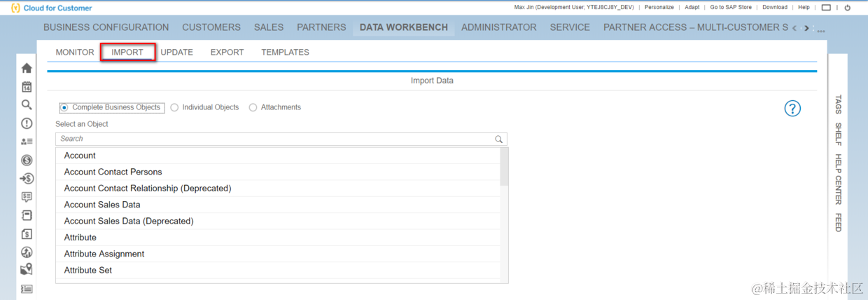Open the Help Center side panel

click(839, 179)
